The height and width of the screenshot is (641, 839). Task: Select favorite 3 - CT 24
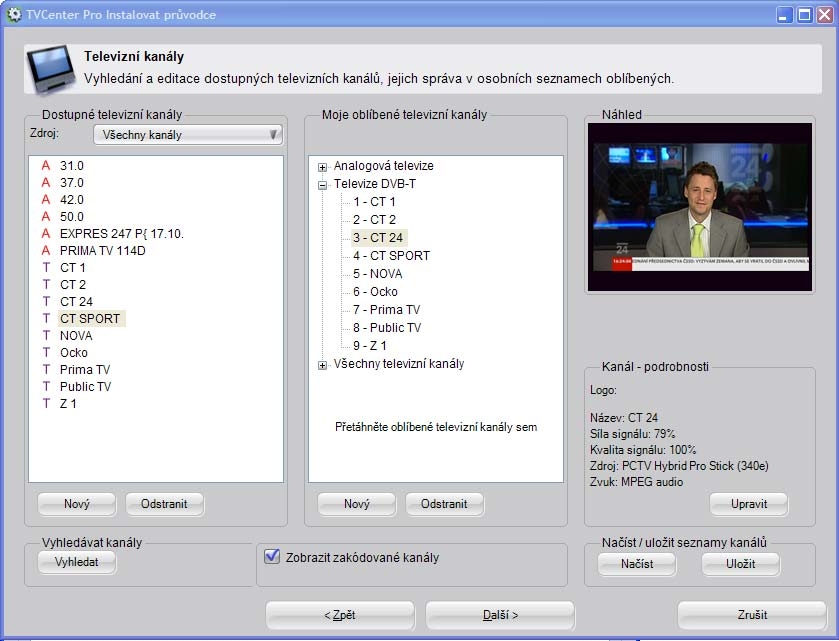coord(378,238)
